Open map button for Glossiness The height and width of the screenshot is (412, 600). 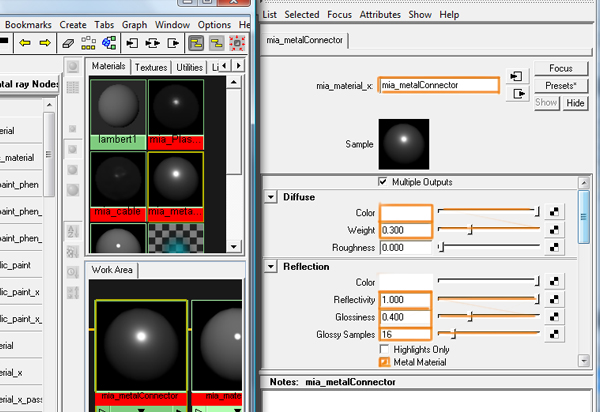[554, 317]
